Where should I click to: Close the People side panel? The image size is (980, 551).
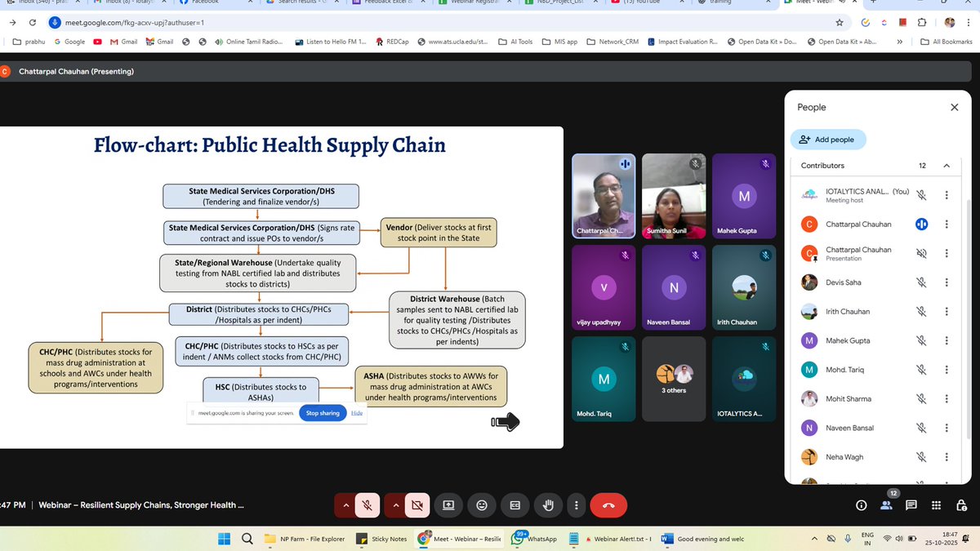[x=954, y=107]
